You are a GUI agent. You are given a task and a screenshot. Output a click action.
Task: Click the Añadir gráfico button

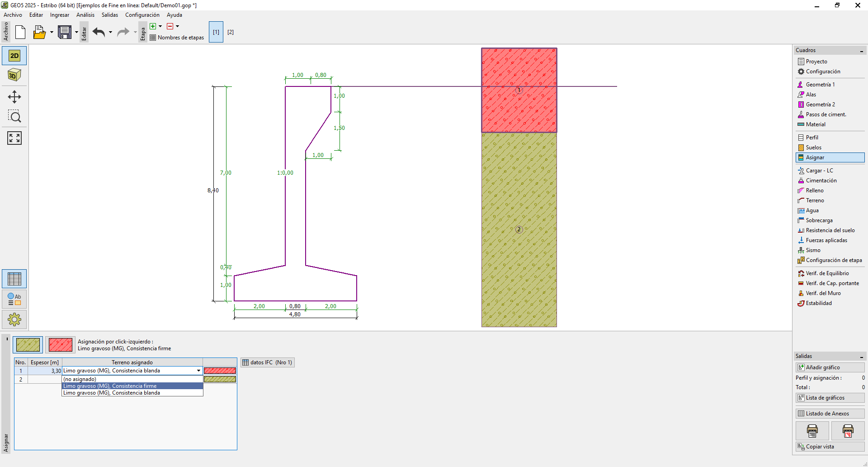(x=830, y=367)
